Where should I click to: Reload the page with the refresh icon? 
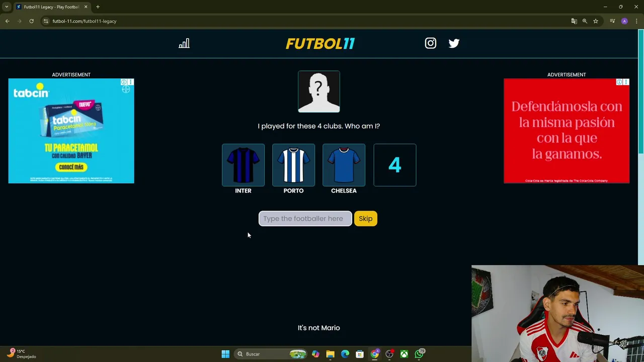point(31,21)
